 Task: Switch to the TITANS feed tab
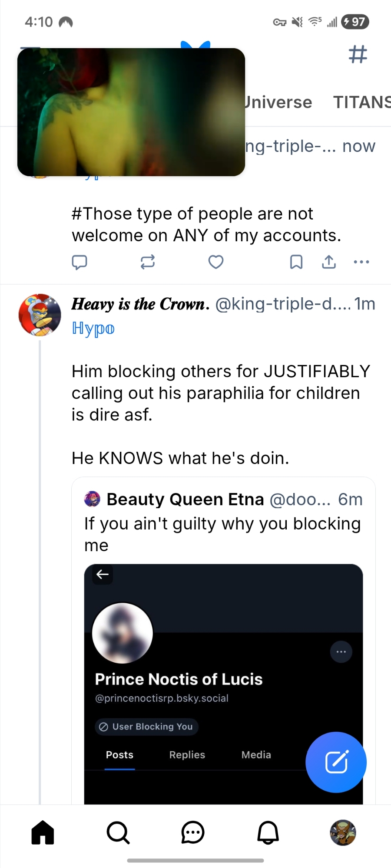pyautogui.click(x=361, y=102)
